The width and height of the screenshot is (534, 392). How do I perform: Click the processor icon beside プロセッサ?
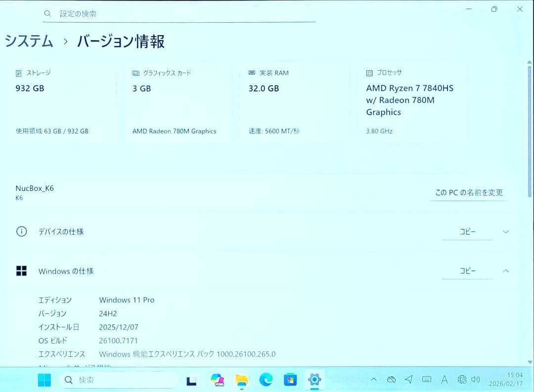pos(369,73)
